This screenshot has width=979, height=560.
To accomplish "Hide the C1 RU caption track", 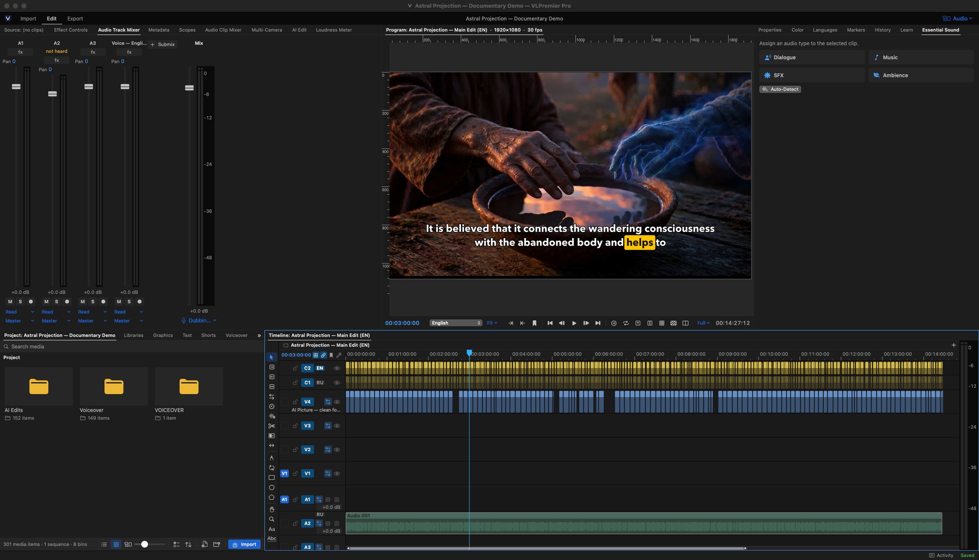I will click(x=337, y=383).
